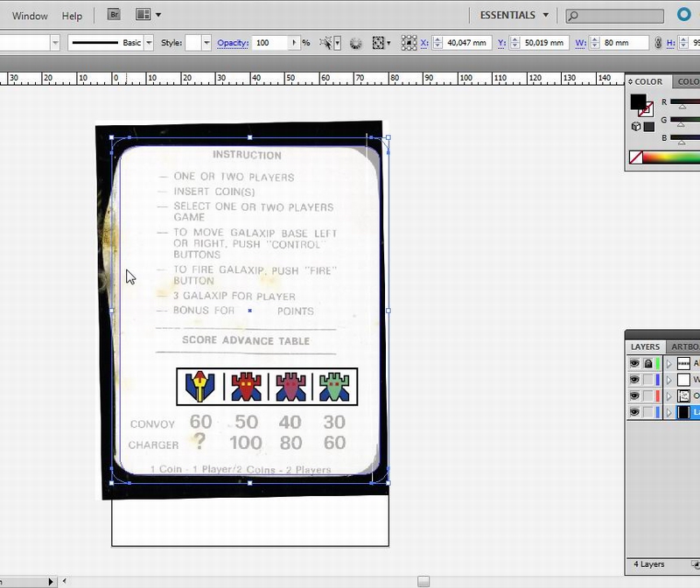Toggle lock box of bottom layer
The height and width of the screenshot is (588, 700).
[648, 412]
